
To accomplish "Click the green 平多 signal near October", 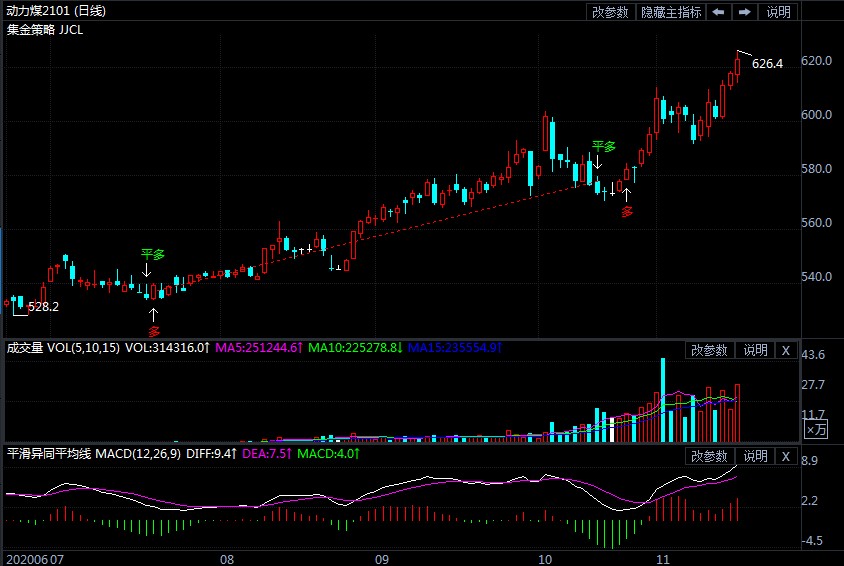I will click(603, 146).
